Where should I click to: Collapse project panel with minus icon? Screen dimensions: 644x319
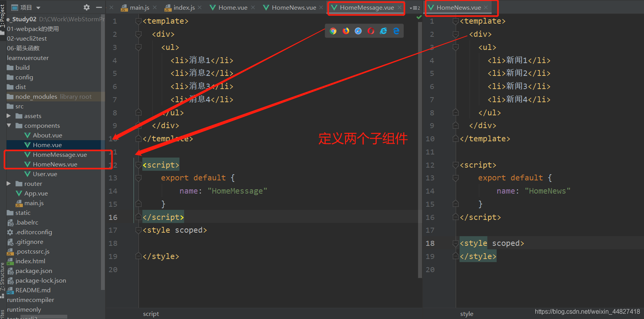(x=99, y=7)
